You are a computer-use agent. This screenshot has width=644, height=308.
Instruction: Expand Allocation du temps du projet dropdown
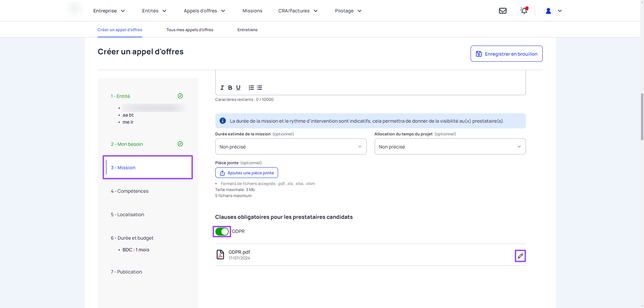pos(450,147)
